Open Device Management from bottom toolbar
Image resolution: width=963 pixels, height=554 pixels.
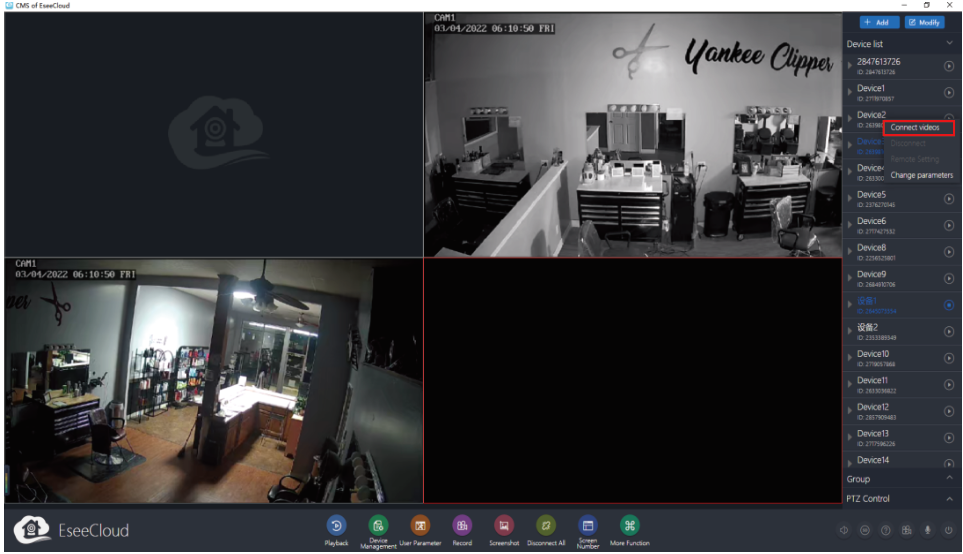click(378, 524)
